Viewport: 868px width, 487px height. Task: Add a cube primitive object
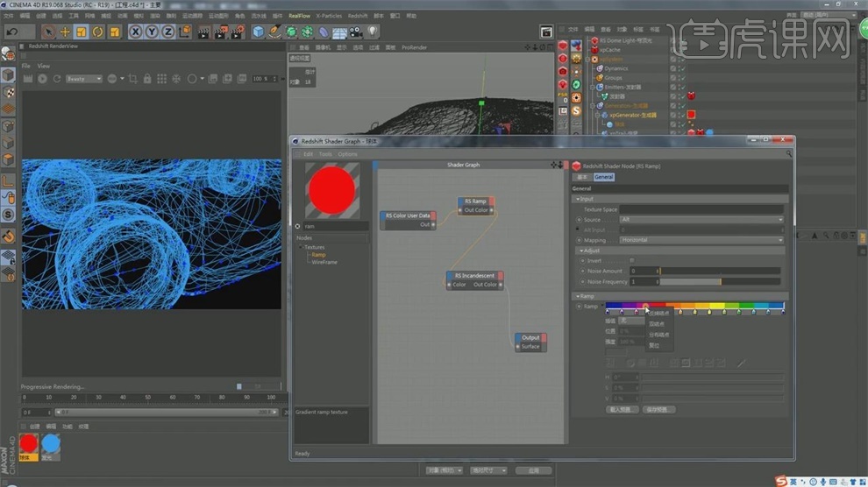tap(259, 32)
